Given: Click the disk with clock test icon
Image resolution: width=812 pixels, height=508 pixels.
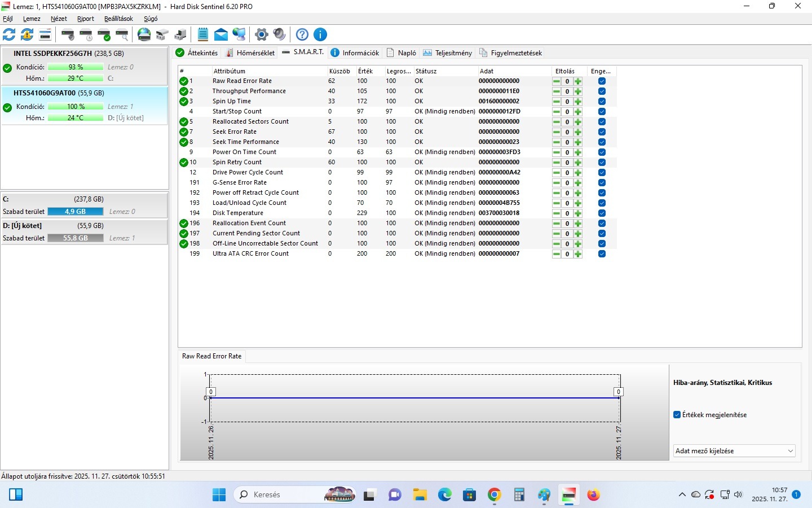Looking at the screenshot, I should tap(86, 34).
